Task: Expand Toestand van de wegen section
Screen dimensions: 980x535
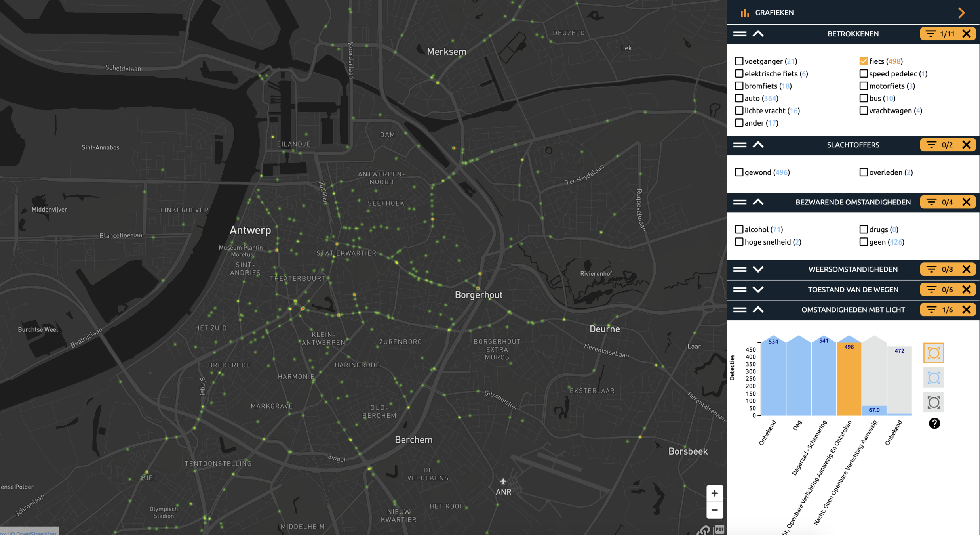Action: [758, 290]
